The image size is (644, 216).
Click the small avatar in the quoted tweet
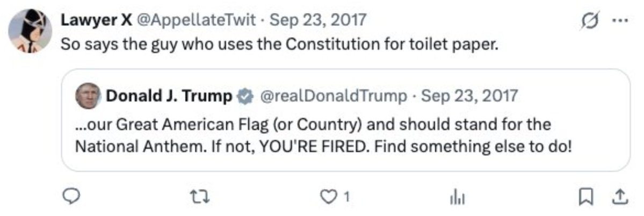(x=88, y=96)
